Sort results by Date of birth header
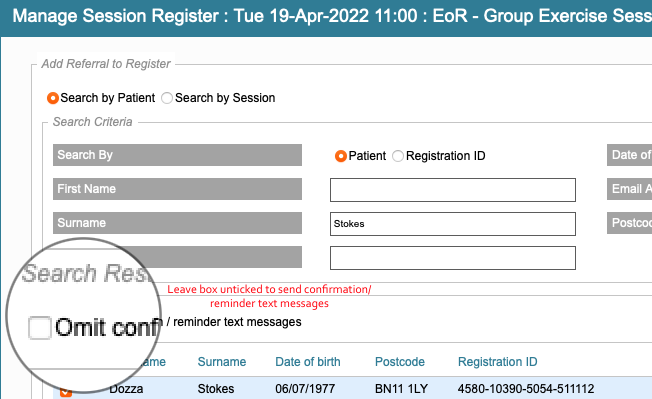652x399 pixels. click(308, 362)
